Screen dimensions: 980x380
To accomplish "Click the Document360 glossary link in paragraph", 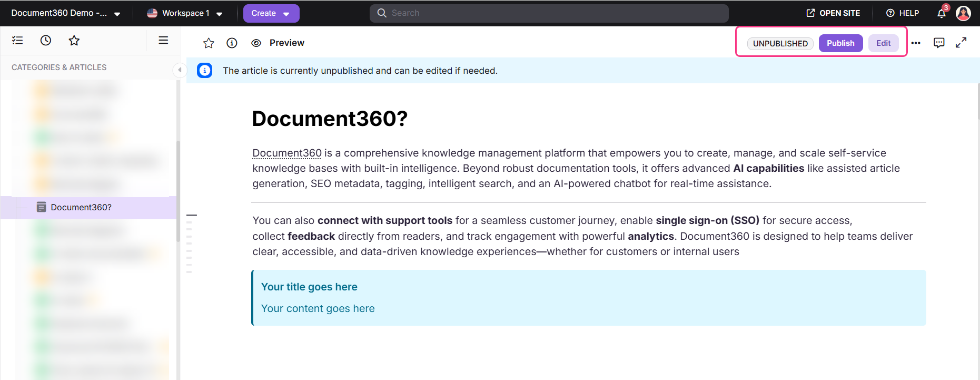I will coord(287,153).
